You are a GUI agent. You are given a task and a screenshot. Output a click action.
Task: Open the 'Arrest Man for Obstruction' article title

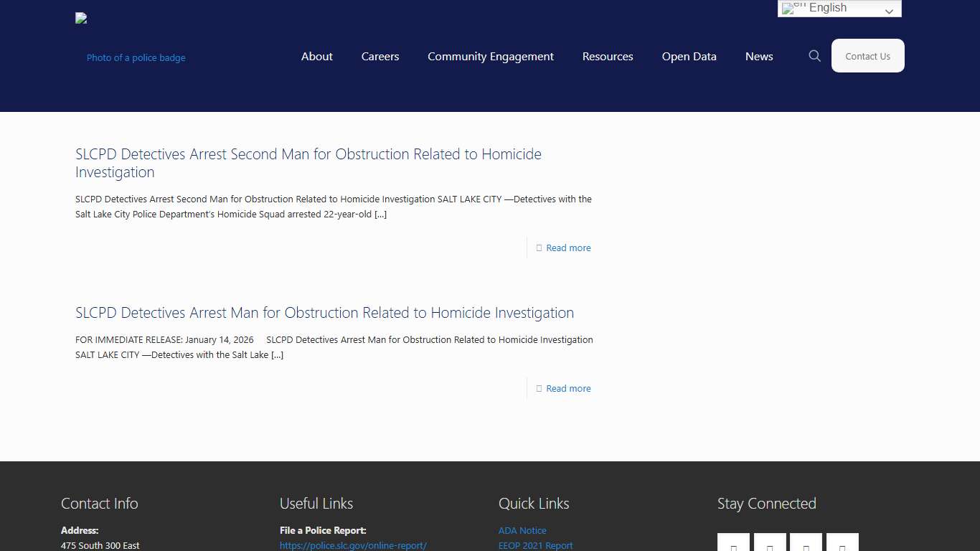pos(324,313)
